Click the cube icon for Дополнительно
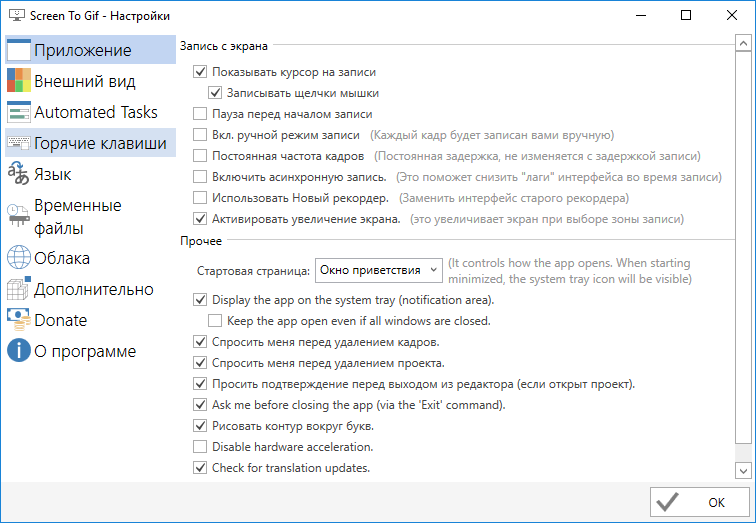This screenshot has height=523, width=756. tap(19, 288)
